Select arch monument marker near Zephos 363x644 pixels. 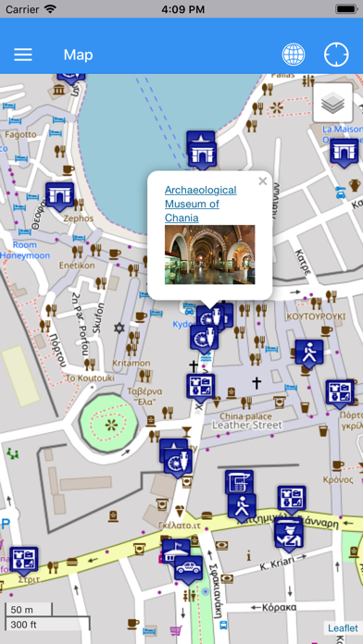(59, 196)
